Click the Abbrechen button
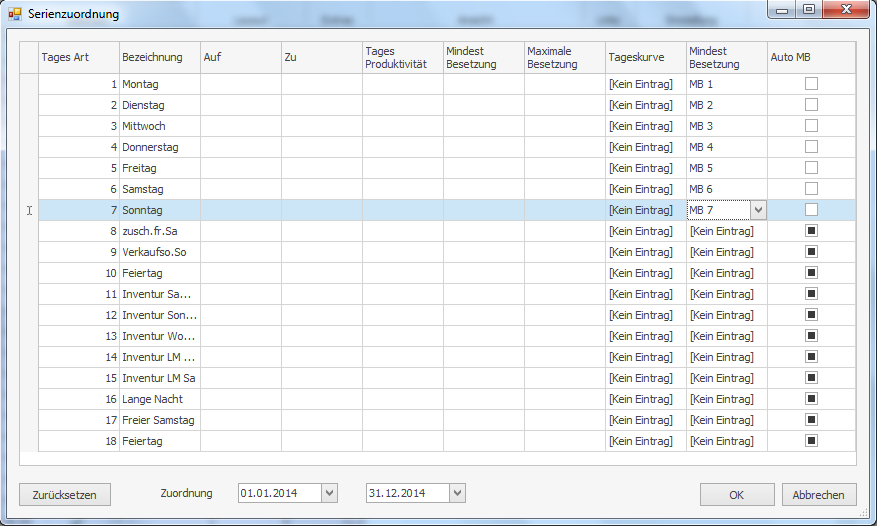877x526 pixels. pyautogui.click(x=818, y=494)
